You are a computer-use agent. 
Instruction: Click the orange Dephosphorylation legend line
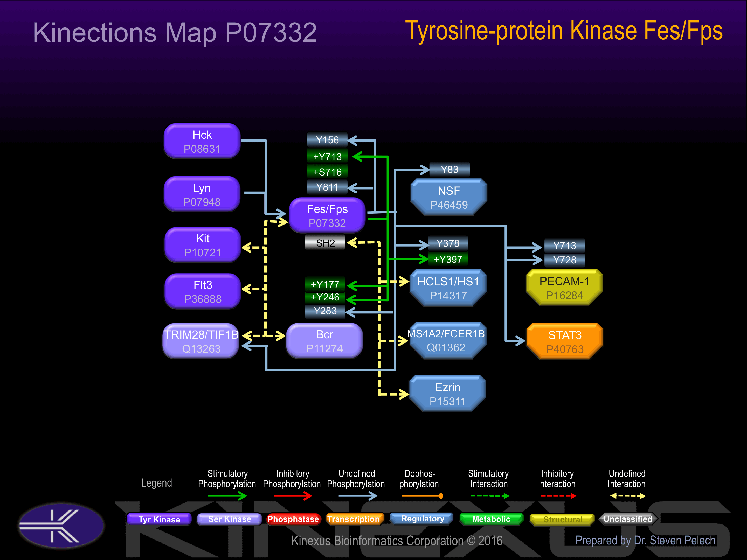tap(422, 496)
